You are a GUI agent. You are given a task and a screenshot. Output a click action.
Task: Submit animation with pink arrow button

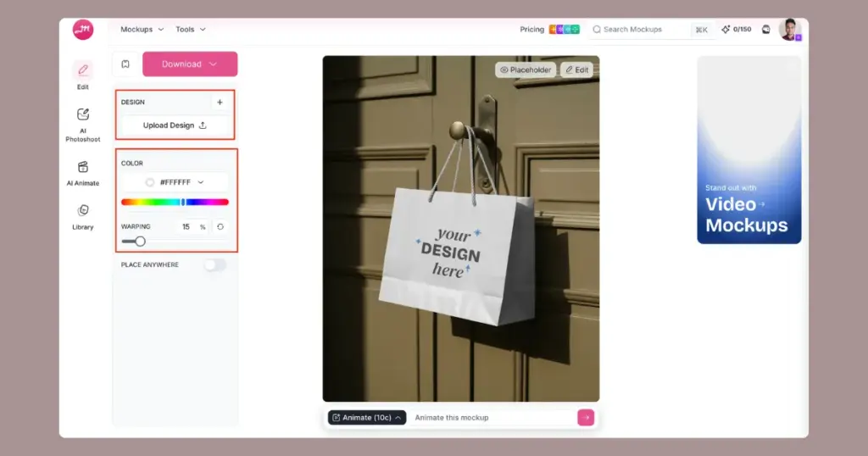pos(586,418)
